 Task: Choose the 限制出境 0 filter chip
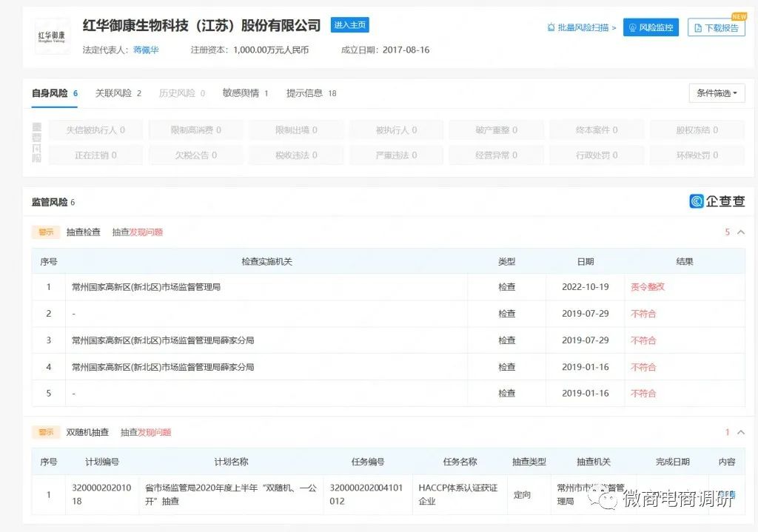coord(296,130)
